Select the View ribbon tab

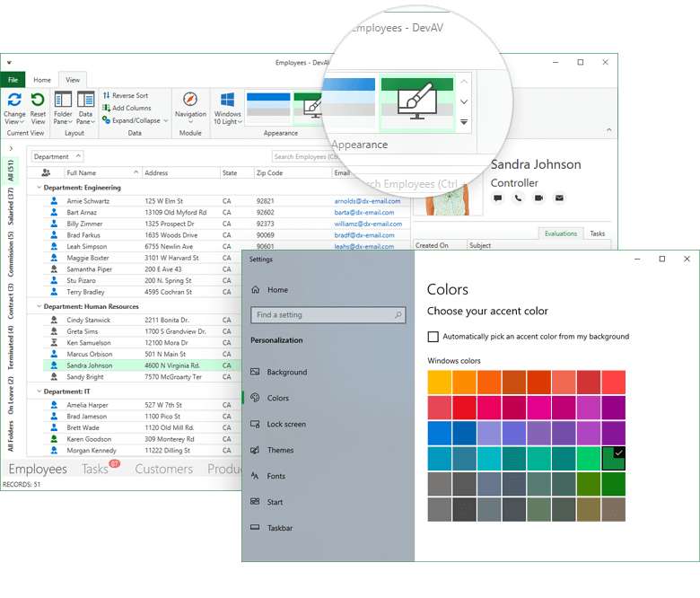(73, 80)
